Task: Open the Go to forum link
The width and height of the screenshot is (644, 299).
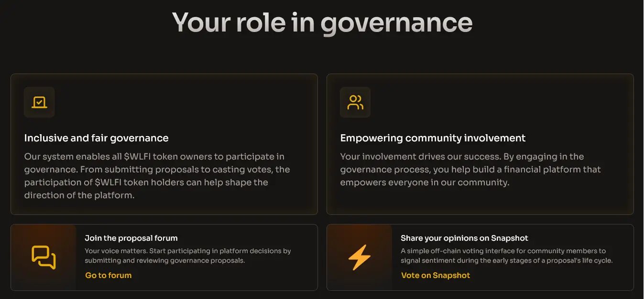Action: click(x=108, y=275)
